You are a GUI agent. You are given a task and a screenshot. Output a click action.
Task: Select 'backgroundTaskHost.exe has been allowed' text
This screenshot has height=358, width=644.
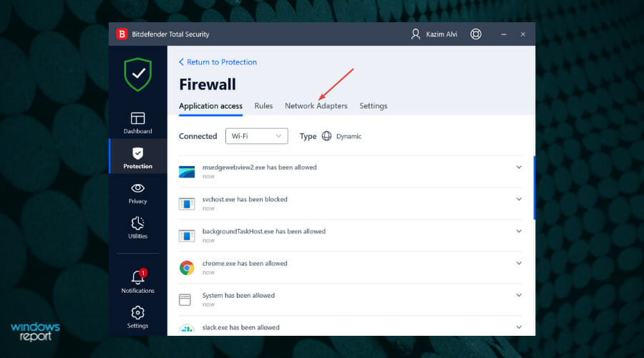point(264,231)
